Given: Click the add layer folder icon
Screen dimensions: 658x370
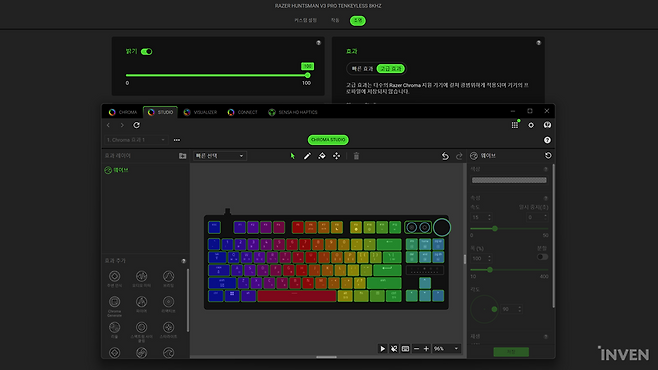Looking at the screenshot, I should coord(183,156).
